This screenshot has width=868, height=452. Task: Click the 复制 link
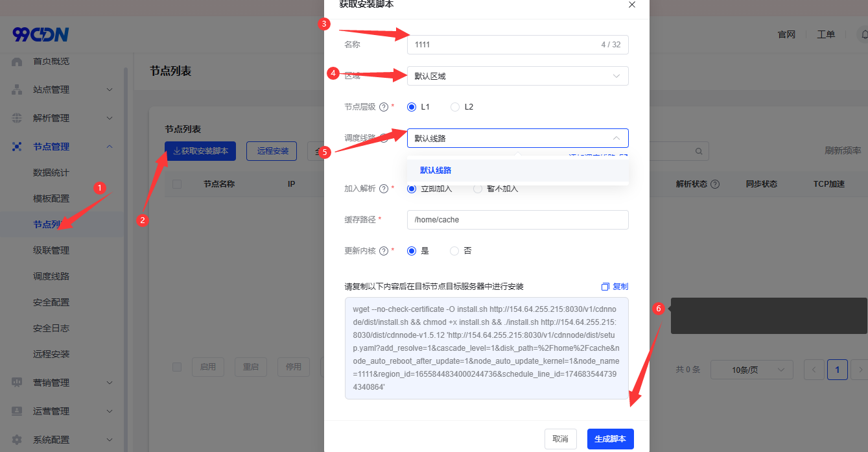tap(620, 287)
